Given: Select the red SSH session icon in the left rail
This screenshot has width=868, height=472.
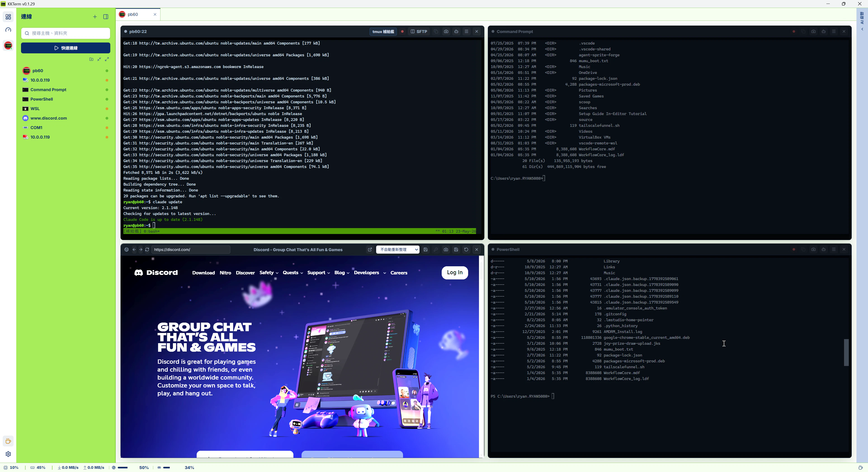Looking at the screenshot, I should [x=8, y=45].
